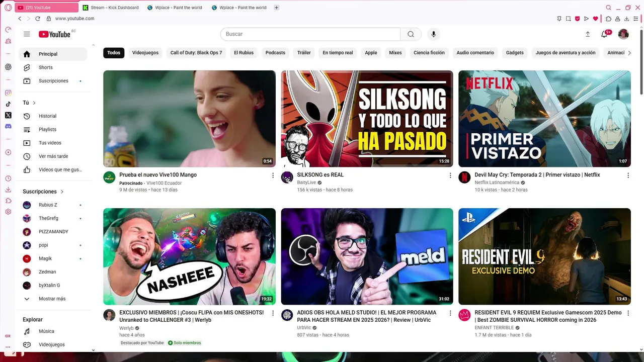Open Easy Setup sliders icon
This screenshot has height=362, width=644.
pyautogui.click(x=635, y=19)
